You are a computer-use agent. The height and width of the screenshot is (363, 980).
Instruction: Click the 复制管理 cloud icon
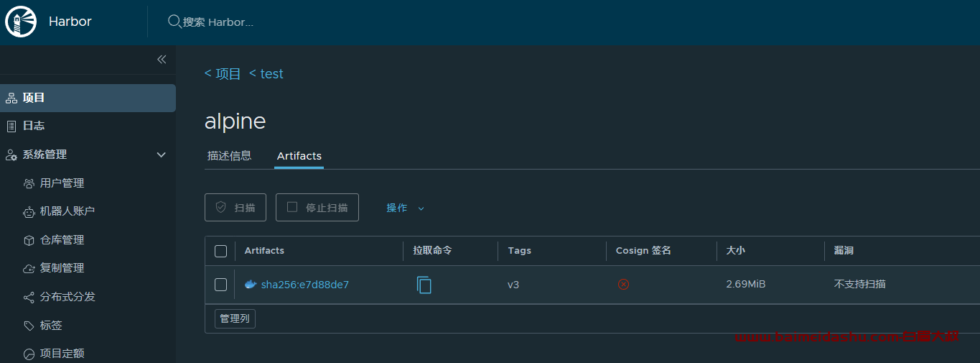[x=29, y=268]
